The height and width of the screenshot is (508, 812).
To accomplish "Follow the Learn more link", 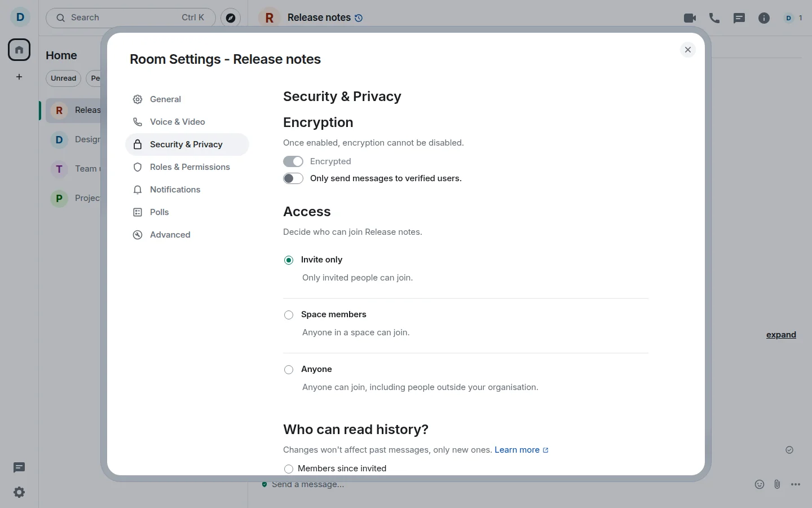I will point(522,450).
